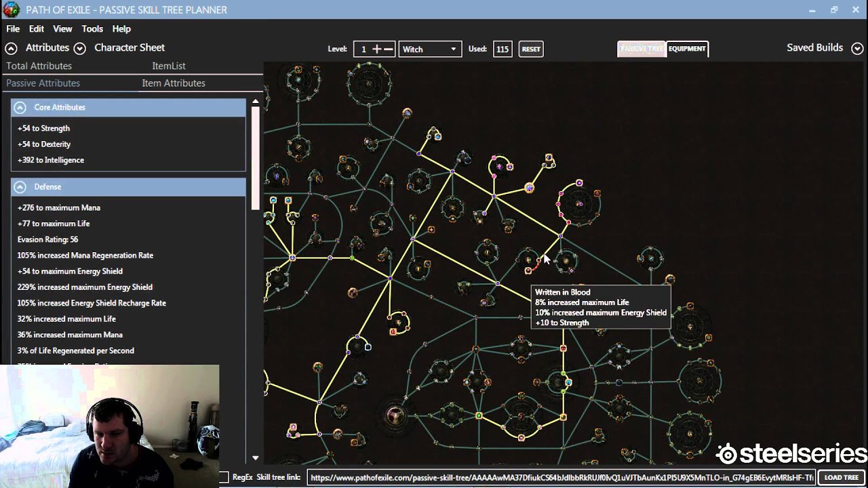
Task: Click the Level value field
Action: (x=363, y=49)
